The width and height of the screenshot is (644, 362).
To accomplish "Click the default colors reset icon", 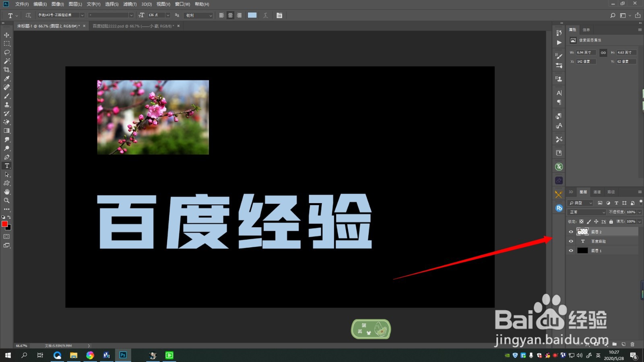I will click(x=3, y=217).
